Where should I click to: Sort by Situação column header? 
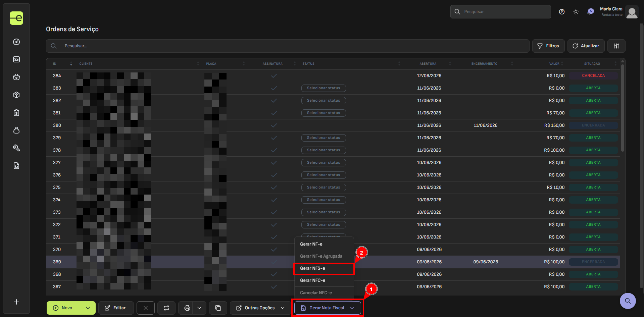(592, 64)
